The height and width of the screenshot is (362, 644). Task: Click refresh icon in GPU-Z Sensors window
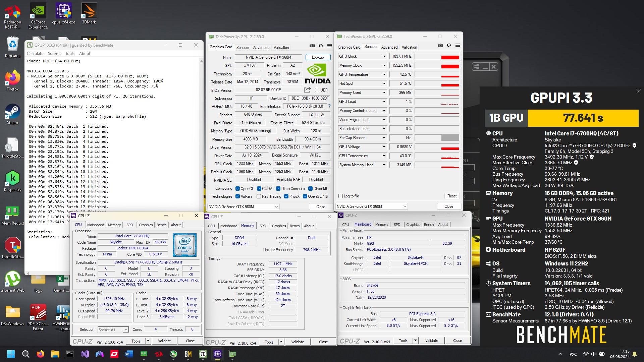pos(449,45)
